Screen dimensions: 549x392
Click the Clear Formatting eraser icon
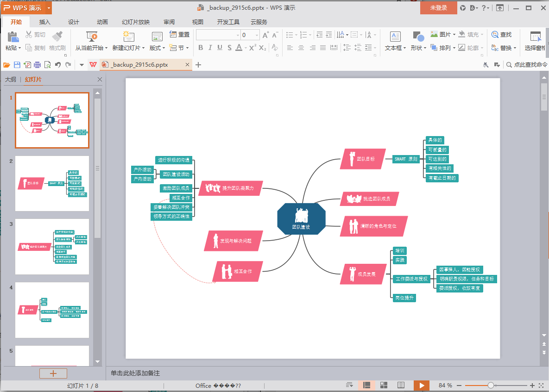coord(275,48)
